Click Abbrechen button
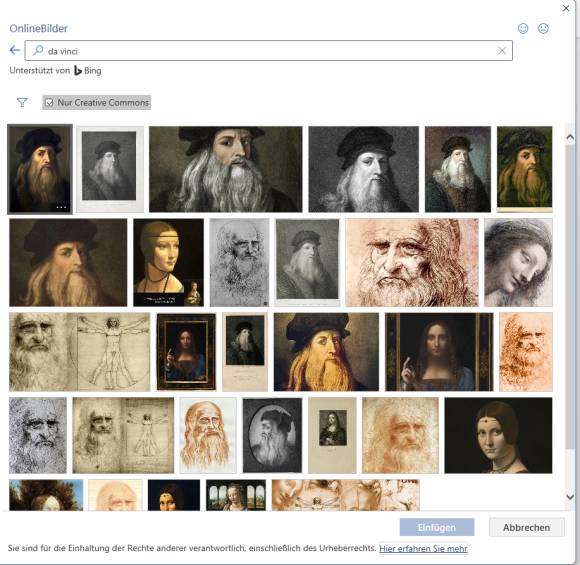The width and height of the screenshot is (580, 565). 526,527
